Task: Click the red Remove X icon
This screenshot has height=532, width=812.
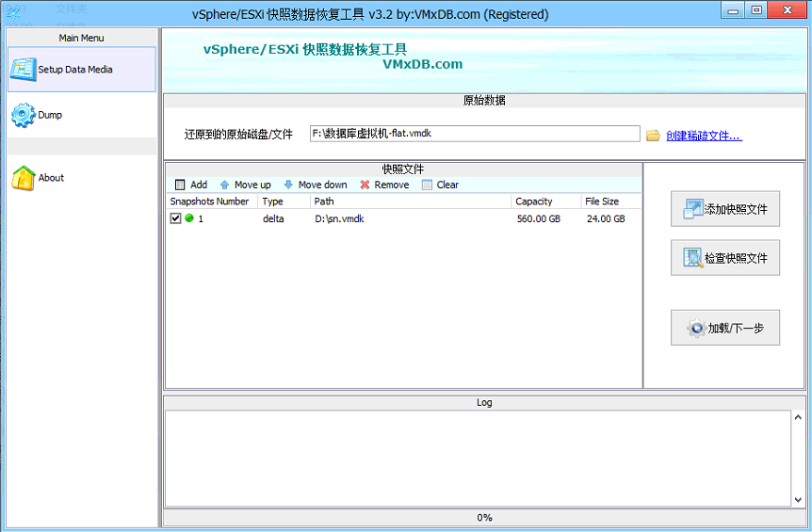Action: (x=365, y=185)
